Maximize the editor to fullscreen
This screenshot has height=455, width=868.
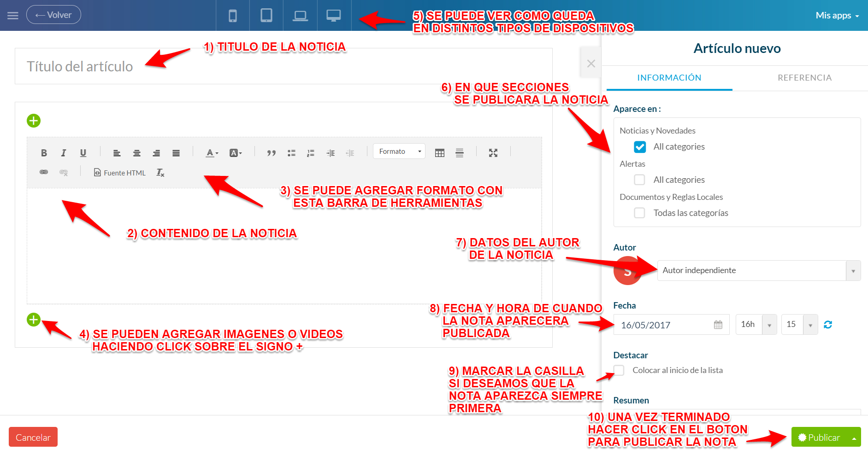click(x=493, y=153)
